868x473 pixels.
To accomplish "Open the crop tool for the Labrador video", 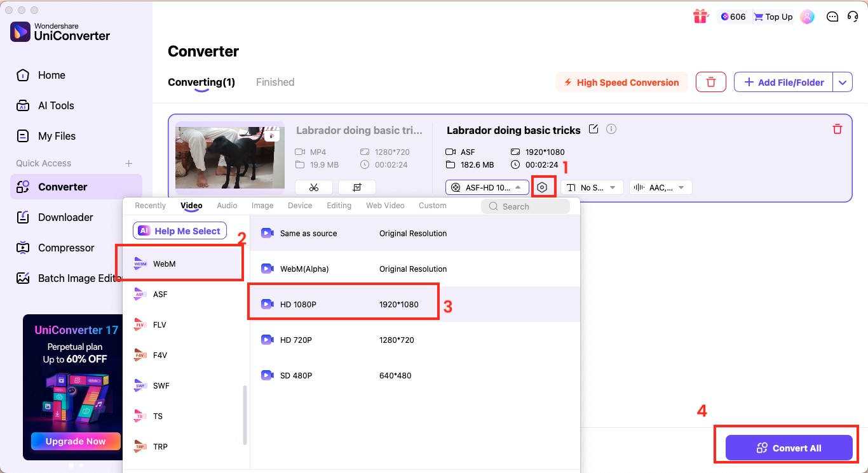I will [357, 187].
